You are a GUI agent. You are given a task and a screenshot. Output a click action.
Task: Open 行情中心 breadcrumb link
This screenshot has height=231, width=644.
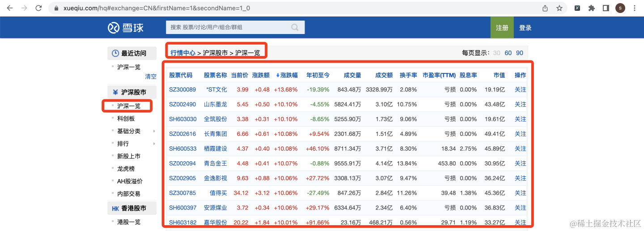(183, 52)
